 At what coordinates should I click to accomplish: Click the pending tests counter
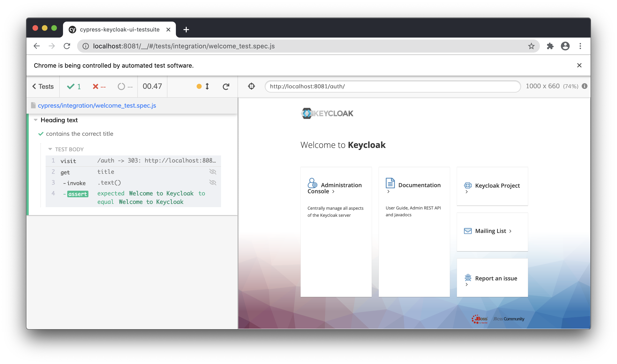[x=125, y=86]
